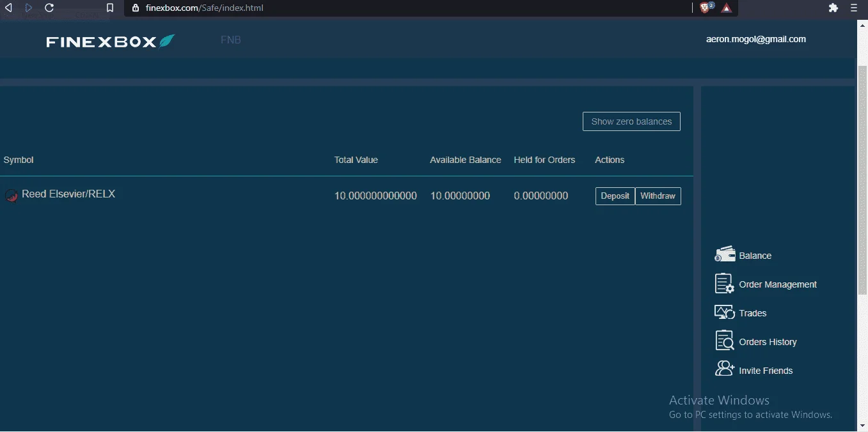Screen dimensions: 868x432
Task: View Orders History
Action: coord(768,342)
